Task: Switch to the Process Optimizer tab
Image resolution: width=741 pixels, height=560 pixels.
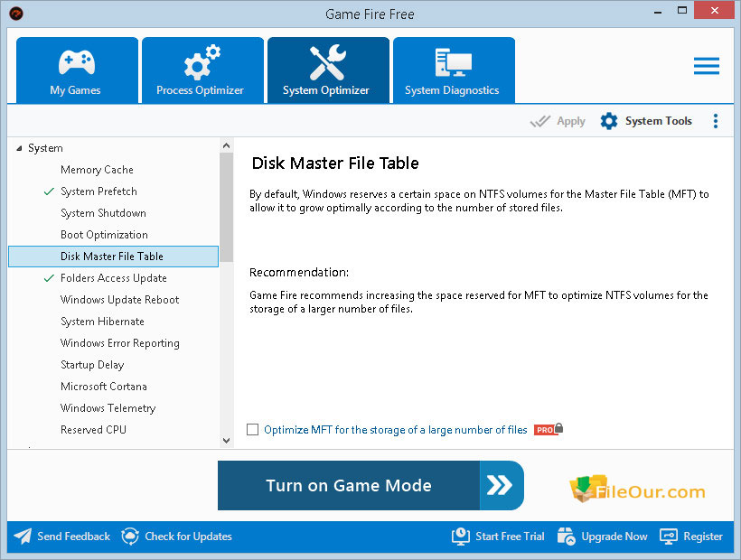Action: coord(202,70)
